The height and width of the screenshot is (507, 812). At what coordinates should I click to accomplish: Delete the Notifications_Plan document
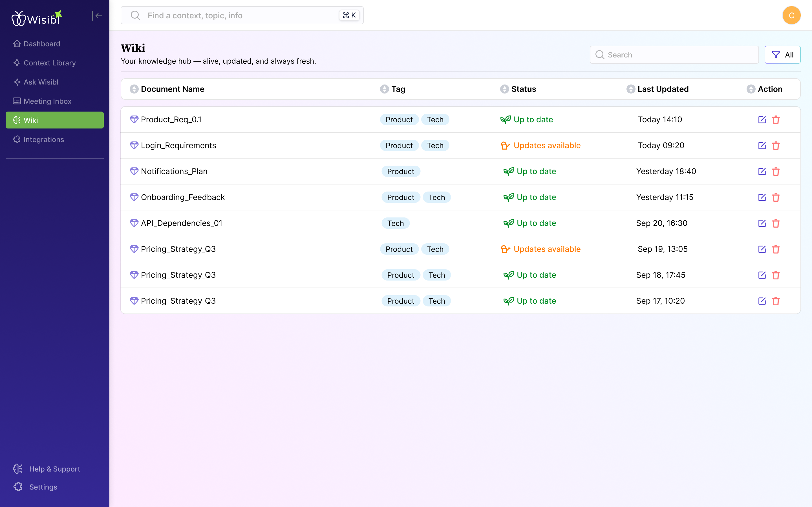(x=776, y=172)
